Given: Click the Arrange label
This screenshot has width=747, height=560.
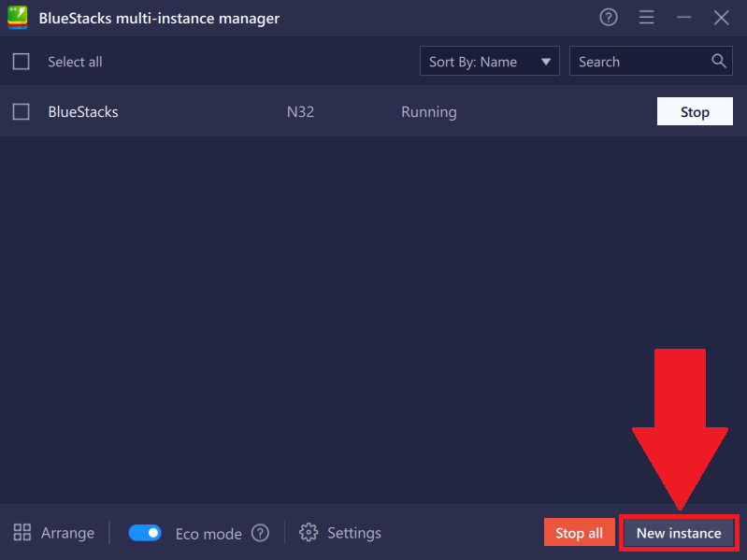Looking at the screenshot, I should pos(67,533).
